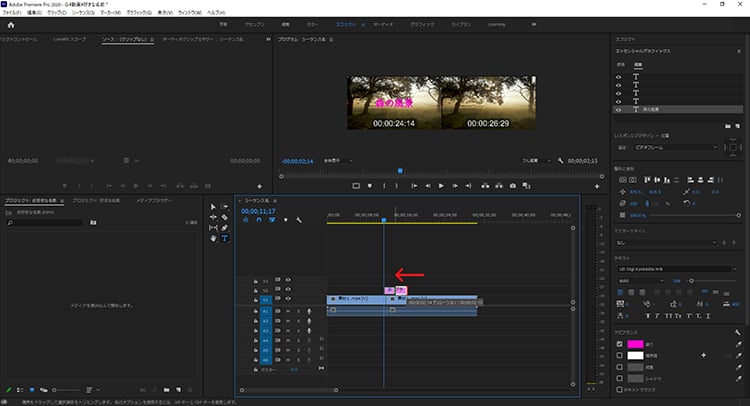Go to Out point in program monitor
Image resolution: width=750 pixels, height=406 pixels.
468,186
